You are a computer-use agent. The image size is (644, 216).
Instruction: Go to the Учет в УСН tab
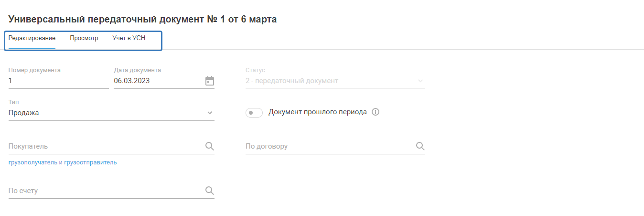click(129, 38)
